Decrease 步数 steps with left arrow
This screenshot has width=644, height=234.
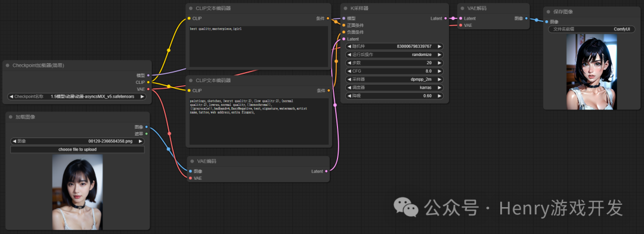pos(349,63)
